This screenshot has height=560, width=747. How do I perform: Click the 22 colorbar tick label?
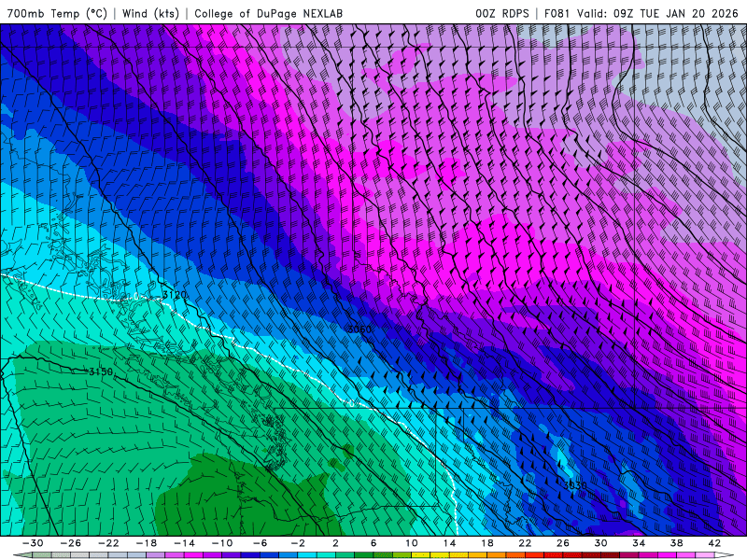tap(525, 543)
